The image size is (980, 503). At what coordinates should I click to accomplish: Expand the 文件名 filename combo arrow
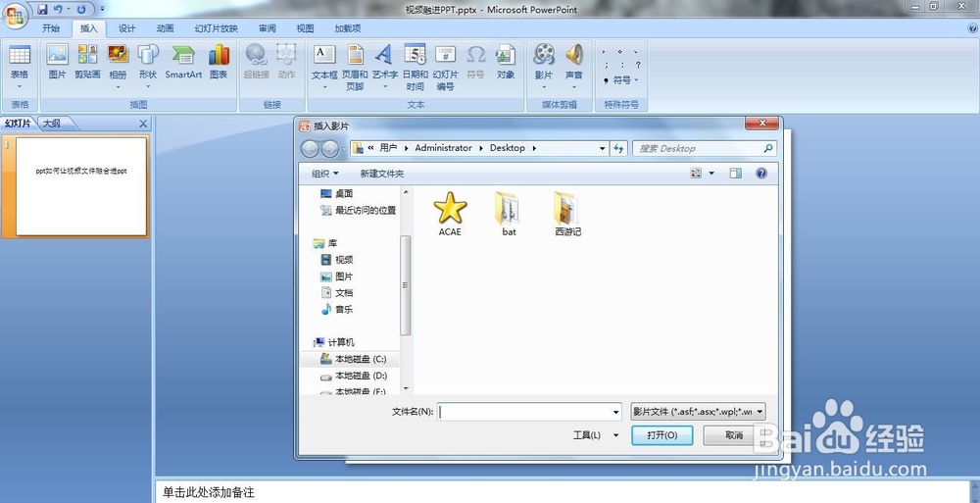615,412
